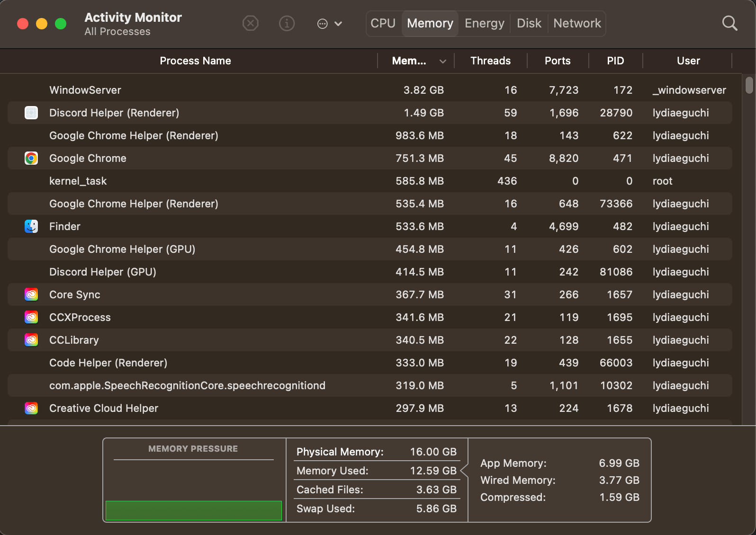Viewport: 756px width, 535px height.
Task: Sort by Process Name column header
Action: (195, 61)
